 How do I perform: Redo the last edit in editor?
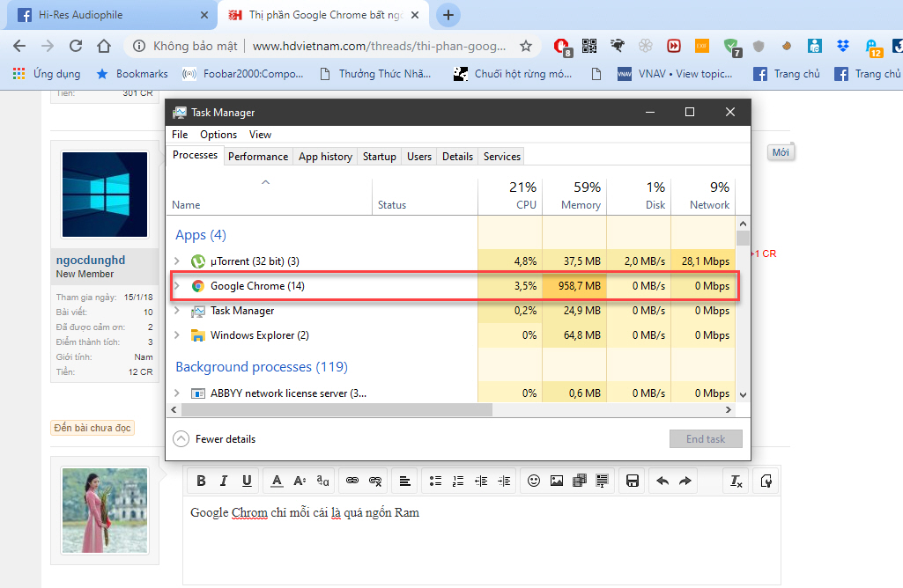(685, 481)
